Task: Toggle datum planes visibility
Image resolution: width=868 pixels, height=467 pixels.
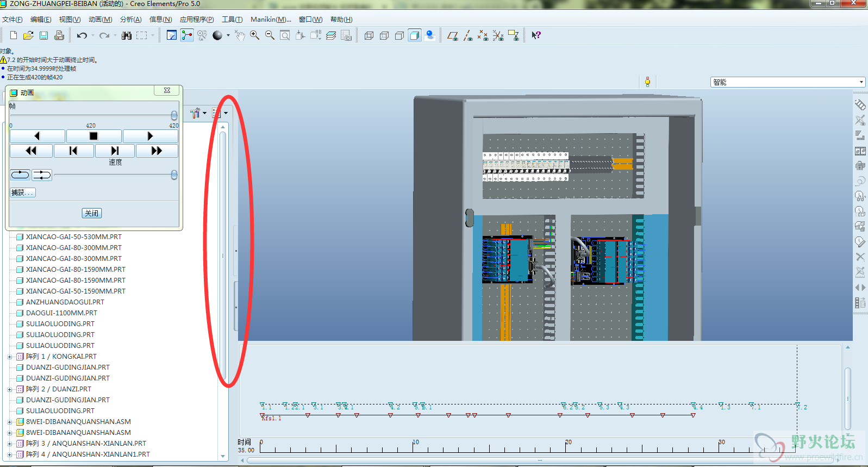Action: pos(452,35)
